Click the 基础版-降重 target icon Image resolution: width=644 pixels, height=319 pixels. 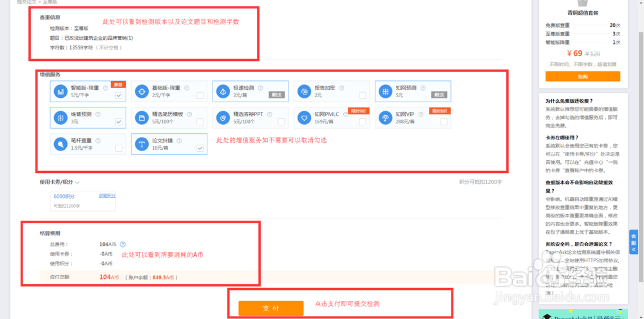tap(142, 91)
